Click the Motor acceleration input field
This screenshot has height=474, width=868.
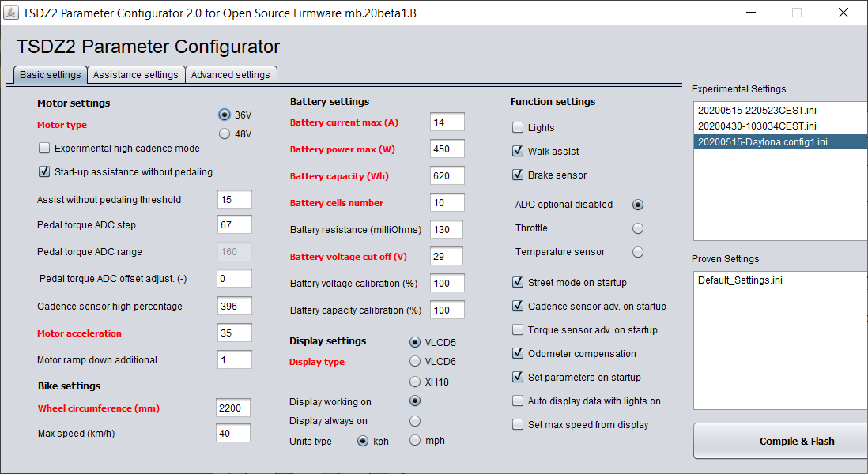tap(235, 333)
